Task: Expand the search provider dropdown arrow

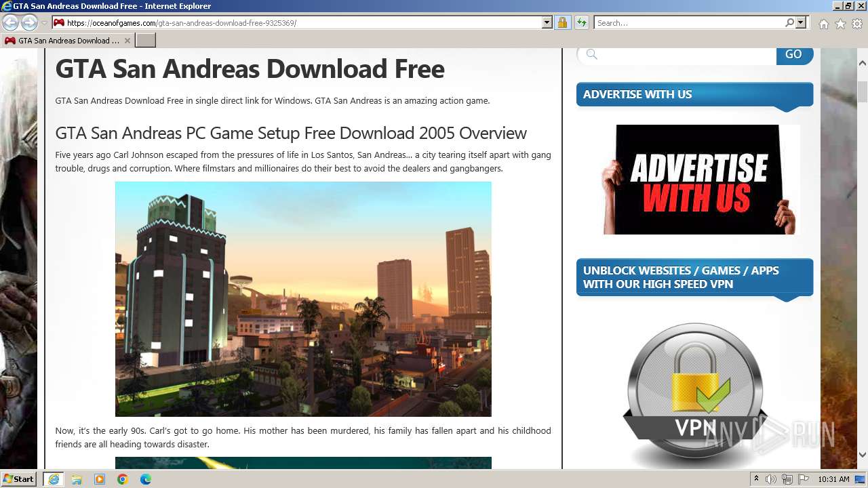Action: pyautogui.click(x=801, y=22)
